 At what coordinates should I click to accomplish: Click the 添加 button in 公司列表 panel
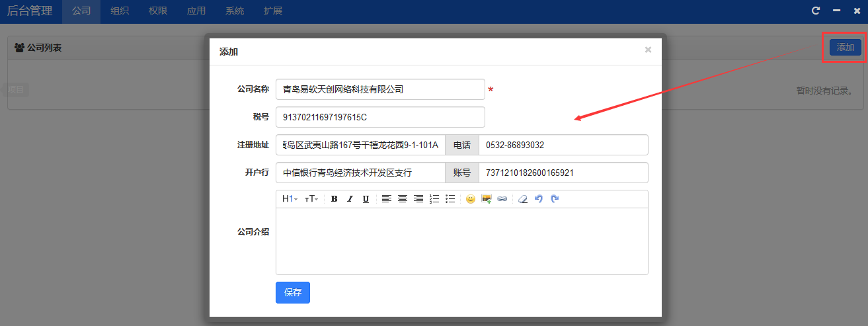pos(846,47)
